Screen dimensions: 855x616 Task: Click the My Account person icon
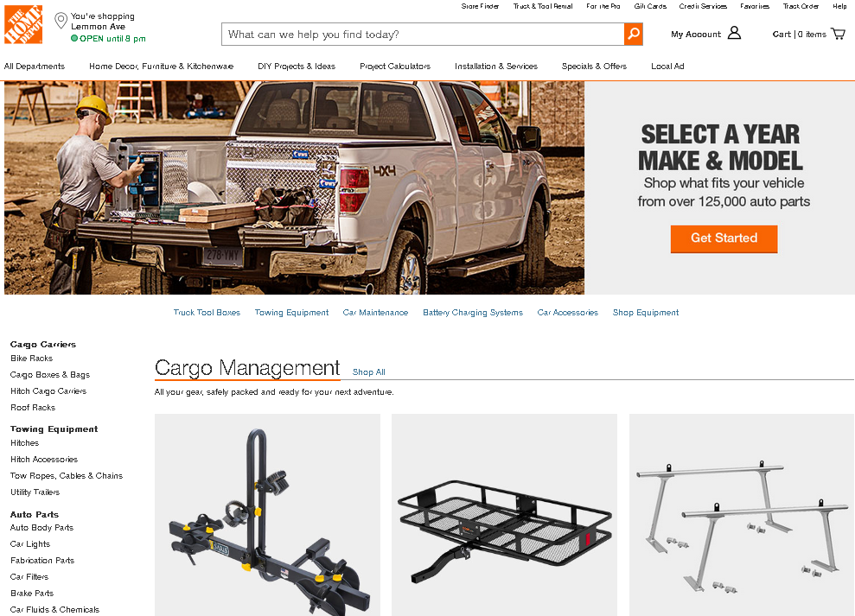(735, 33)
